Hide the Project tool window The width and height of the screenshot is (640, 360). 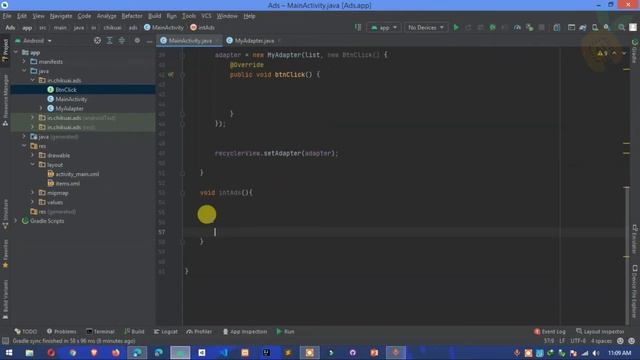tap(149, 40)
